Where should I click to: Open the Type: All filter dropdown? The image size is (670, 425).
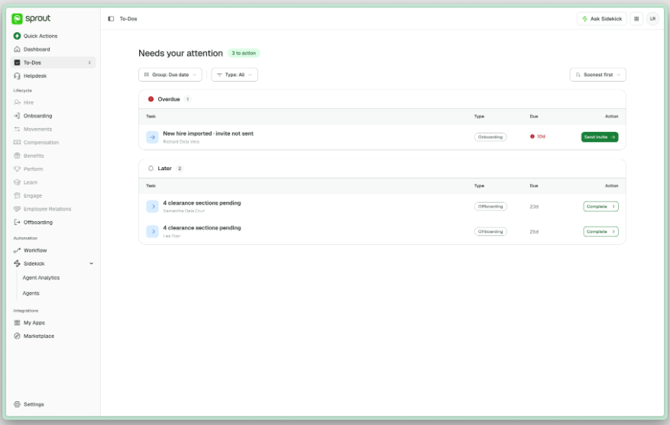[235, 75]
